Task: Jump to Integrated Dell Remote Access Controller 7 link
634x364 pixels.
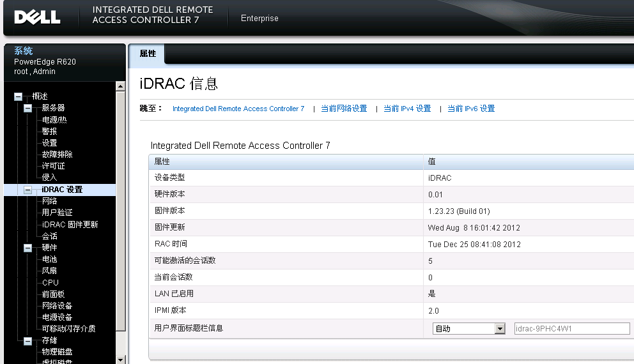Action: click(238, 109)
